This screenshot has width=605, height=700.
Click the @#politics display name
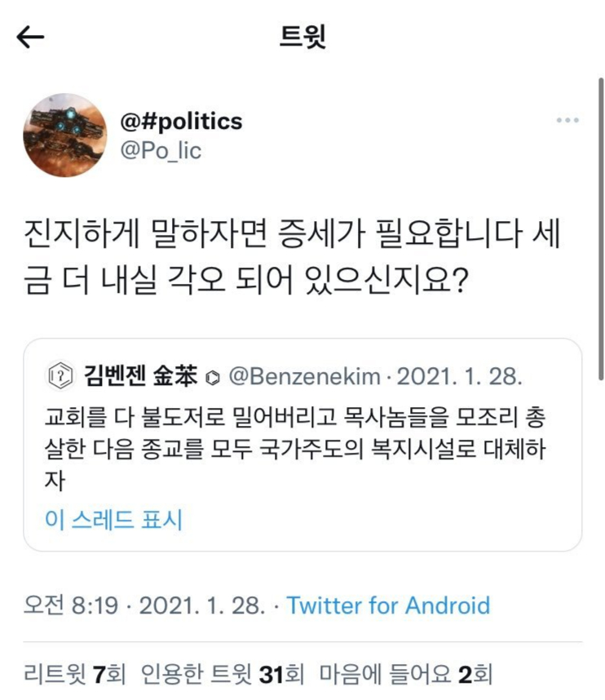click(181, 122)
